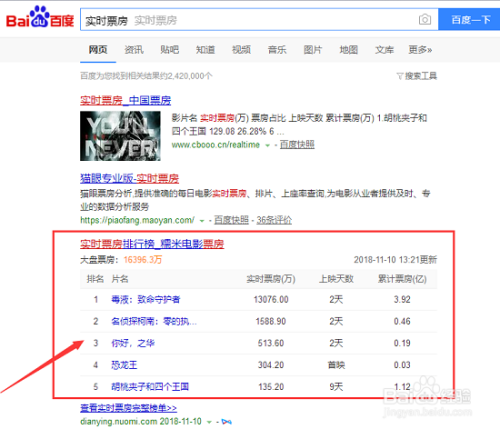Open movie 名侦探柯南：零的执...
Viewport: 500px width, 429px height.
click(x=154, y=321)
